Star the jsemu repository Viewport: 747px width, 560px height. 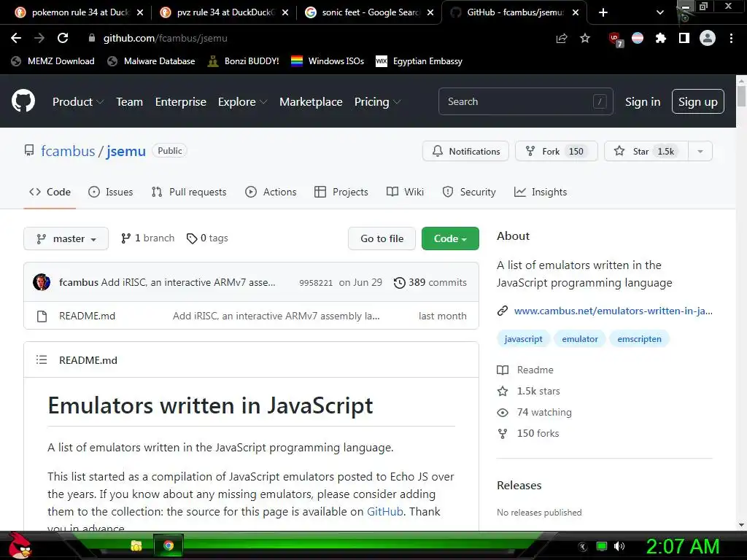(x=646, y=151)
